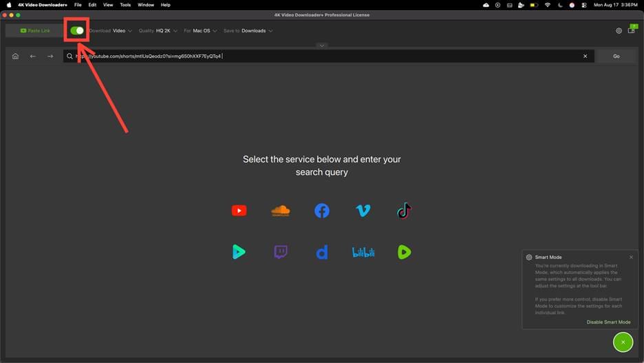Click the Paste Link button

pyautogui.click(x=35, y=31)
